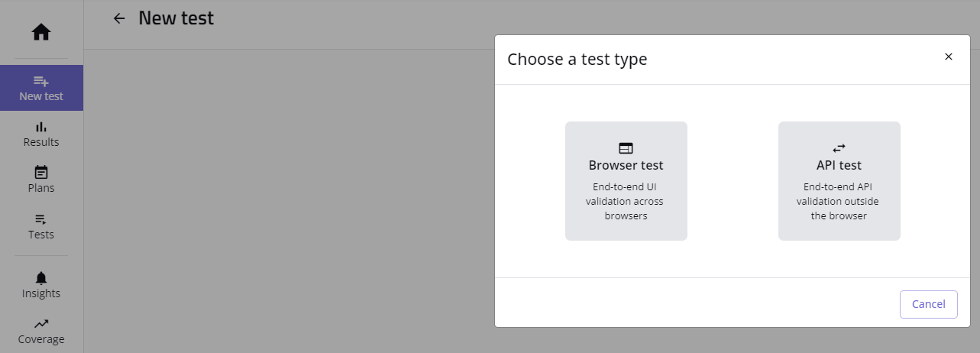980x353 pixels.
Task: Click the New test list-plus icon
Action: click(41, 81)
